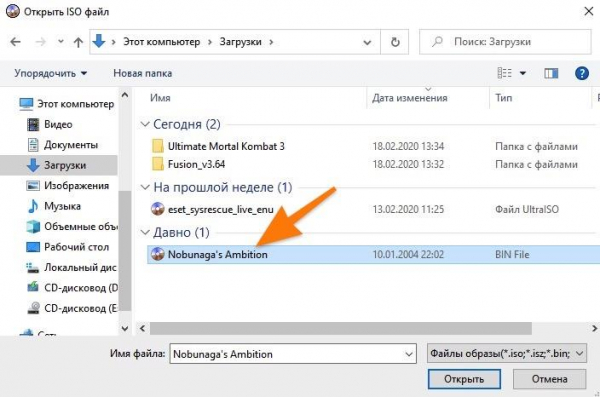
Task: Select the "Nobunaga's Ambition" BIN file
Action: pos(373,254)
